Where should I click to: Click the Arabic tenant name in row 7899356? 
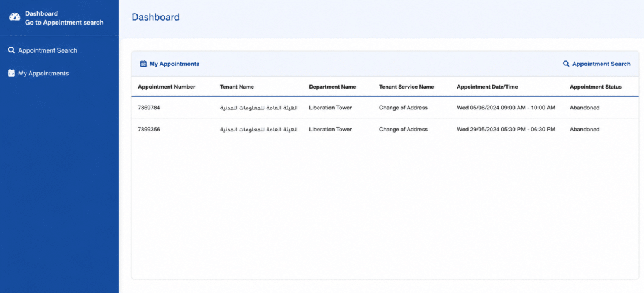pyautogui.click(x=258, y=130)
